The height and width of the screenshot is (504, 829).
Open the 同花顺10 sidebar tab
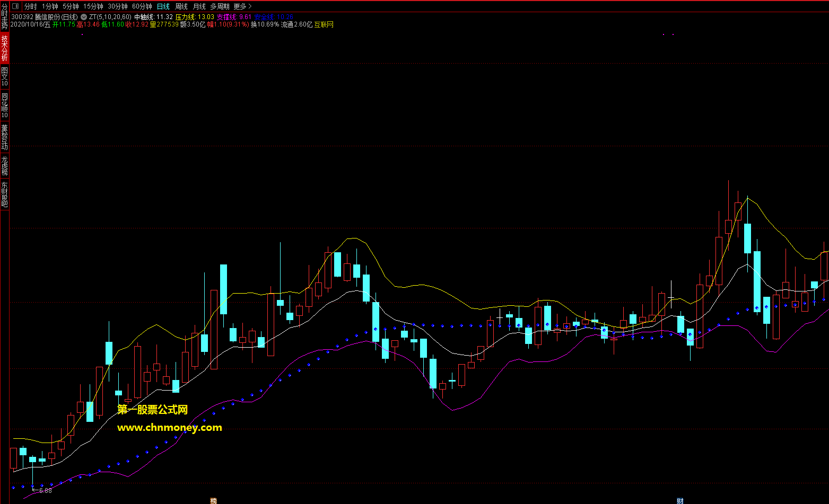[4, 105]
